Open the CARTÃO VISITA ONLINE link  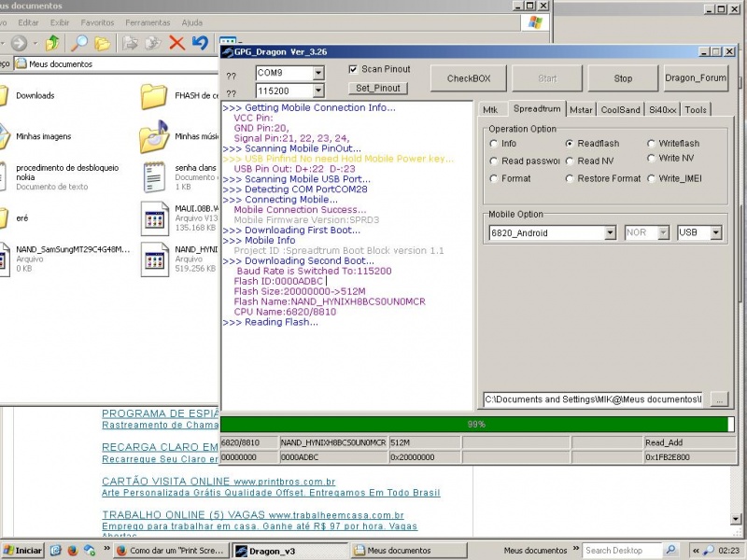(218, 482)
